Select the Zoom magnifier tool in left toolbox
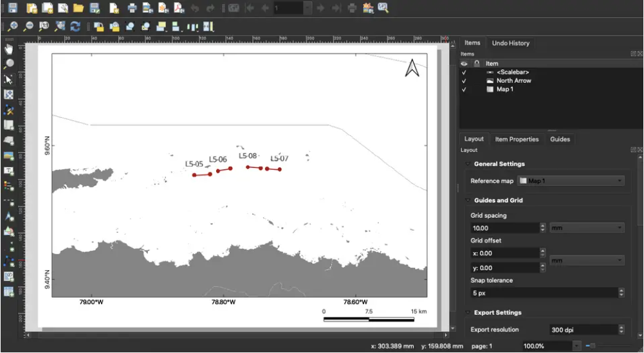This screenshot has height=353, width=644. click(8, 64)
